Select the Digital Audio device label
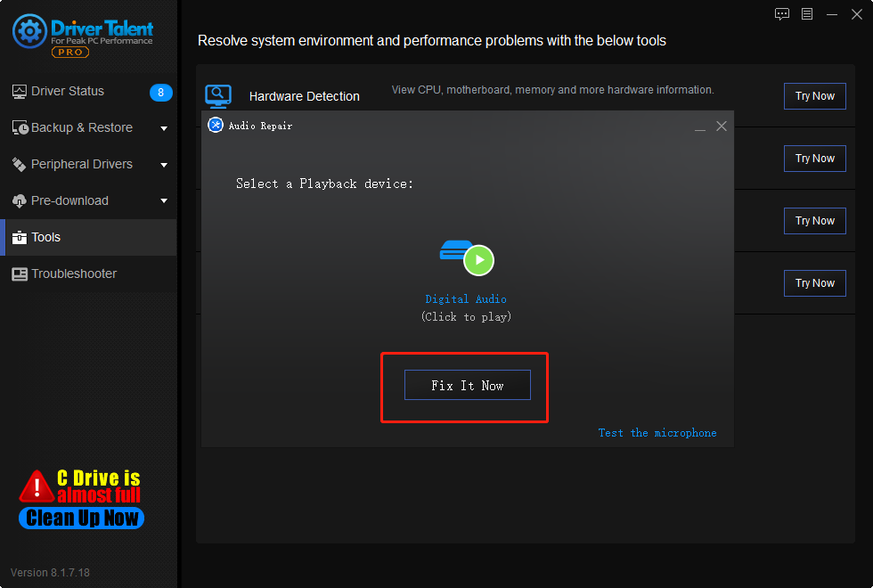873x588 pixels. coord(466,299)
